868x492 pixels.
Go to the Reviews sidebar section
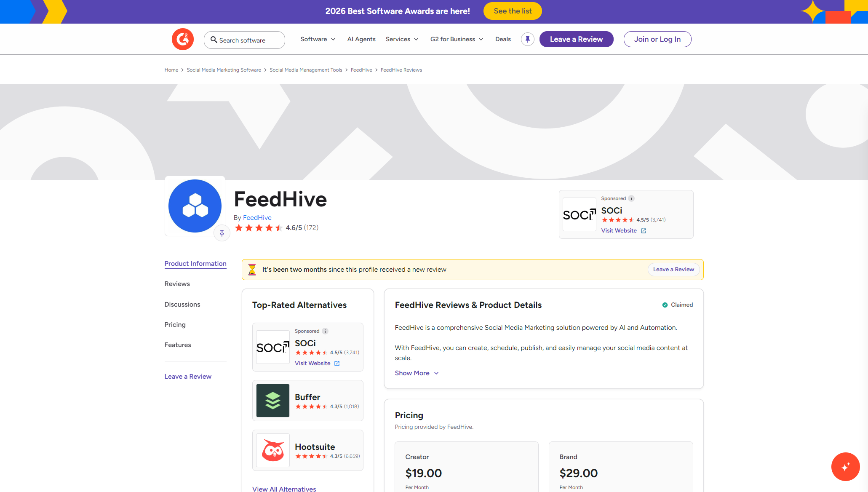tap(177, 284)
